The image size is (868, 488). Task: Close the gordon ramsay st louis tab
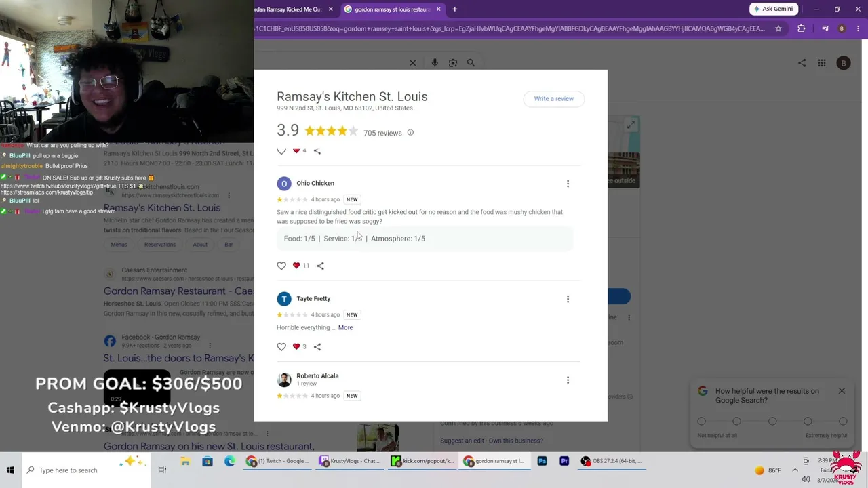(438, 9)
